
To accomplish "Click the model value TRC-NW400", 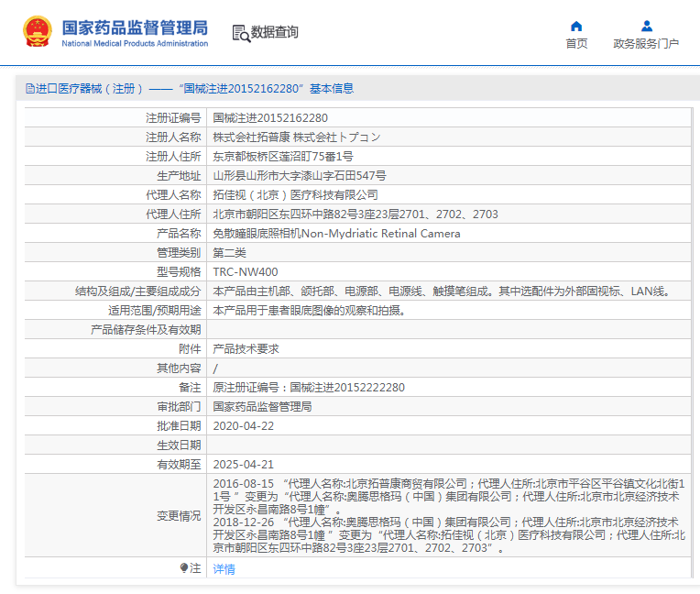I will click(x=245, y=272).
